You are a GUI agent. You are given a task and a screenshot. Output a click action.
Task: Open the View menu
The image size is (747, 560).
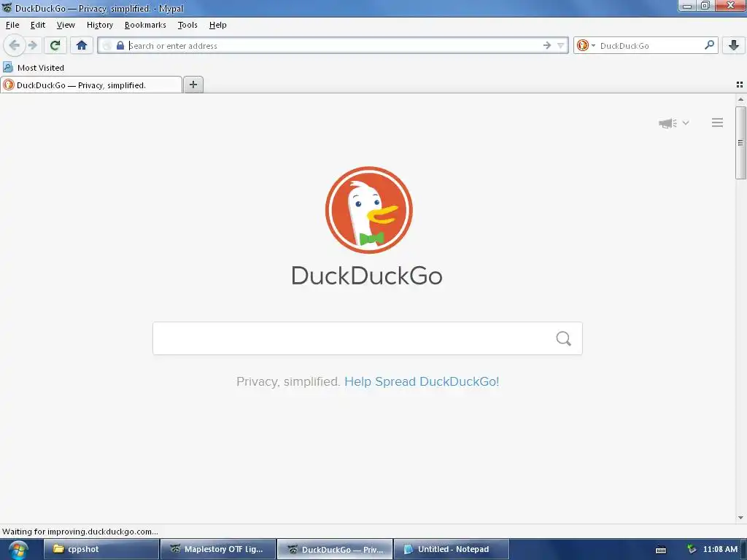coord(66,25)
